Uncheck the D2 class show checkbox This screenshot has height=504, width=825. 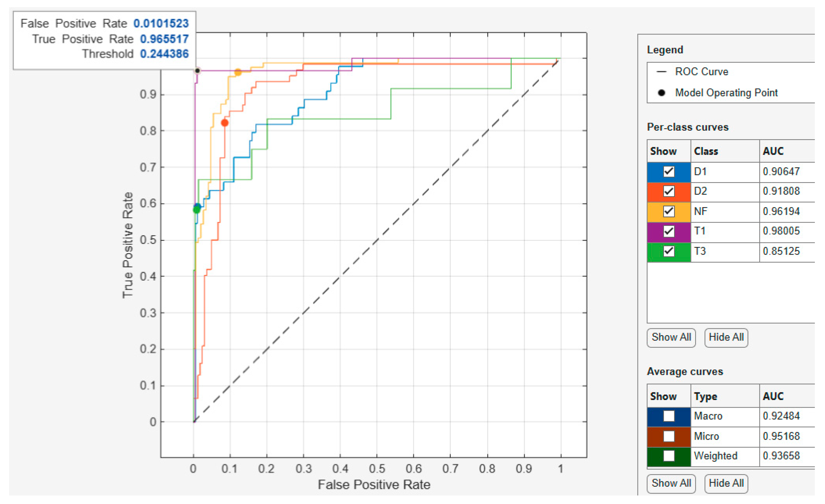click(669, 191)
